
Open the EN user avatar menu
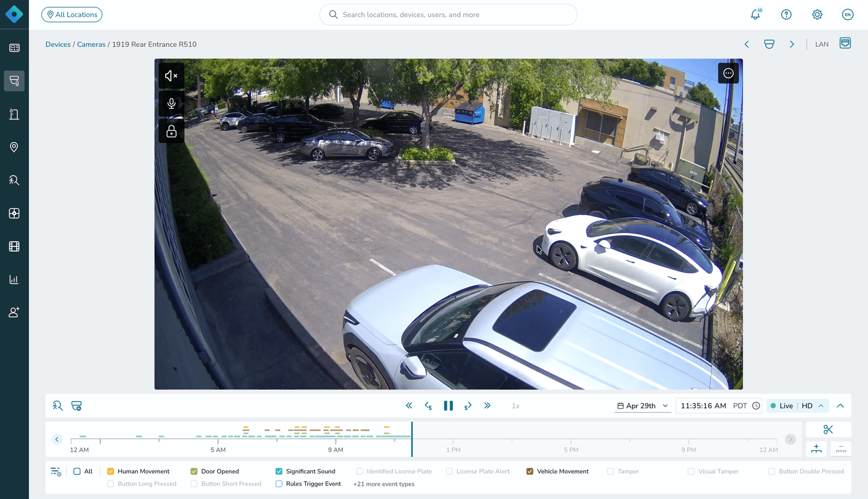pos(847,15)
